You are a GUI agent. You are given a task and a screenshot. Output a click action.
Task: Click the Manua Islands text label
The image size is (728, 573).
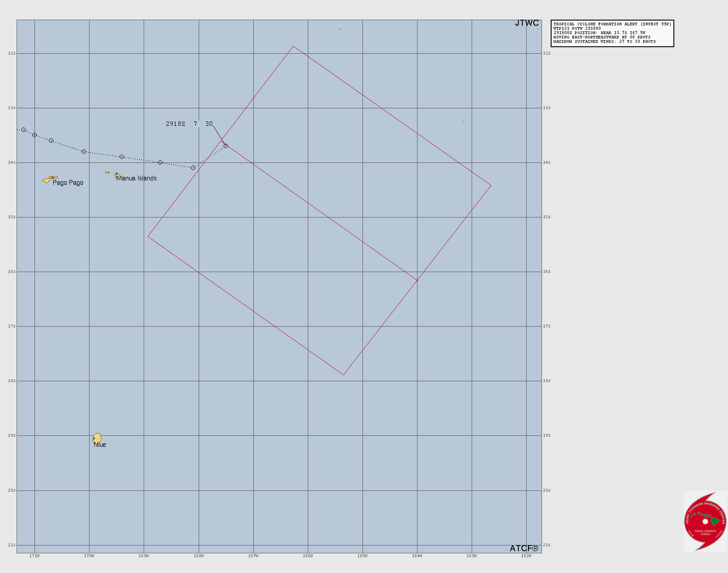(x=137, y=178)
